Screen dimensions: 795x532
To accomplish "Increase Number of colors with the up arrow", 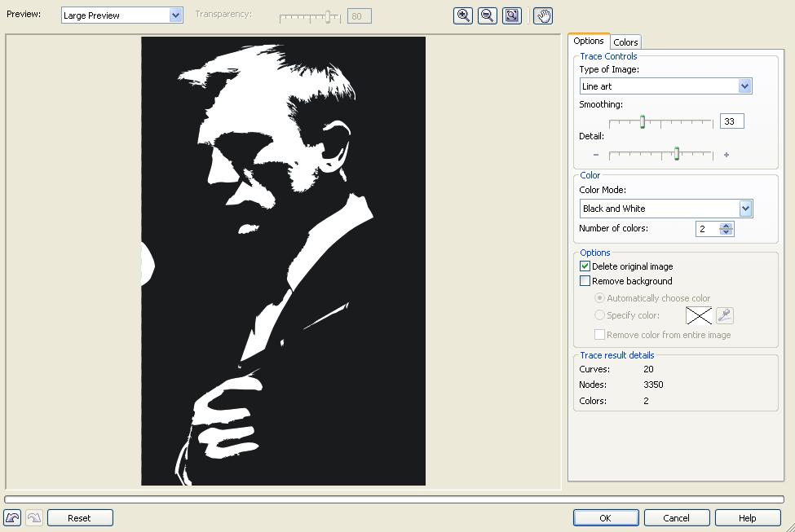I will (726, 226).
